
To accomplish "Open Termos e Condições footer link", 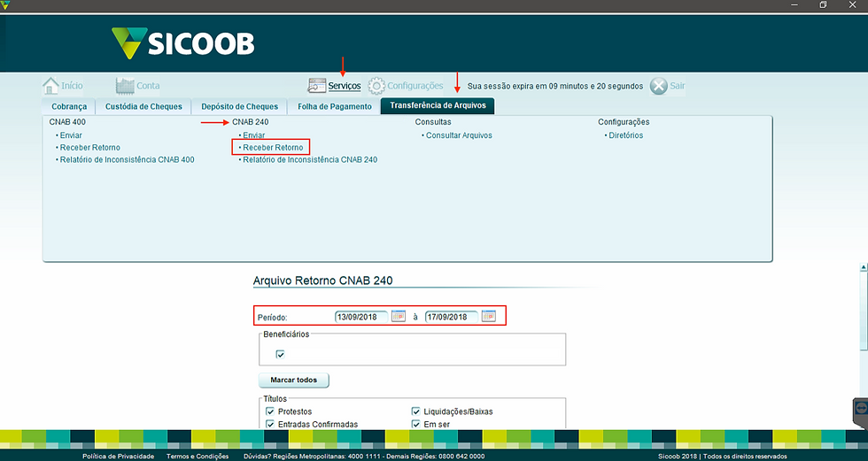I will tap(198, 457).
